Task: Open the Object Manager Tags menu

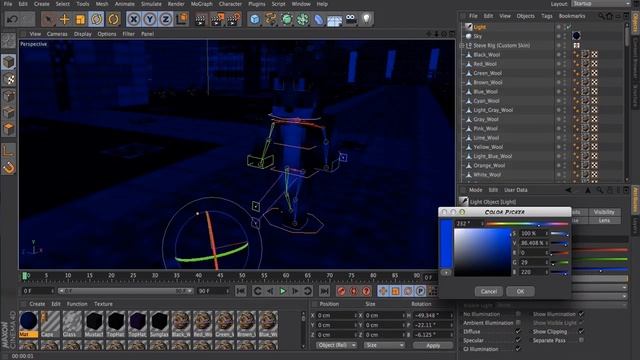Action: pos(547,16)
